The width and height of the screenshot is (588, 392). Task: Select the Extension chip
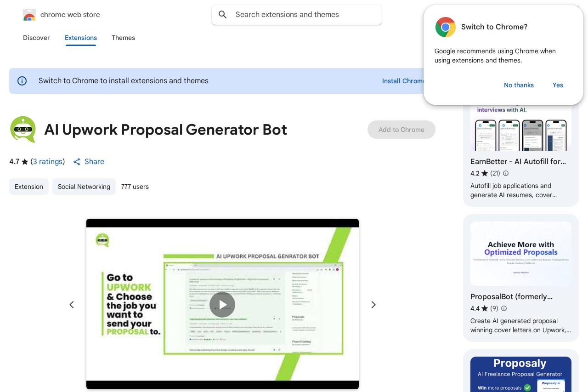(29, 187)
